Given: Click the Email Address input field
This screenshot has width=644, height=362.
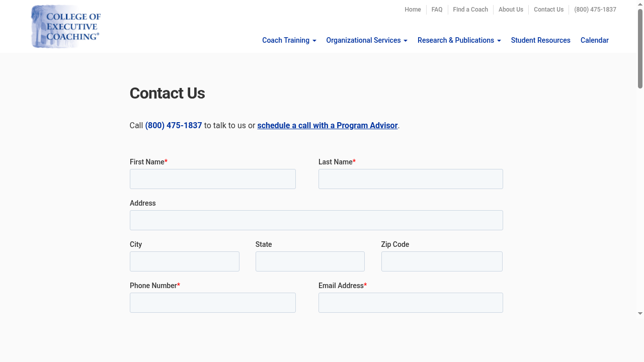Looking at the screenshot, I should [x=411, y=303].
